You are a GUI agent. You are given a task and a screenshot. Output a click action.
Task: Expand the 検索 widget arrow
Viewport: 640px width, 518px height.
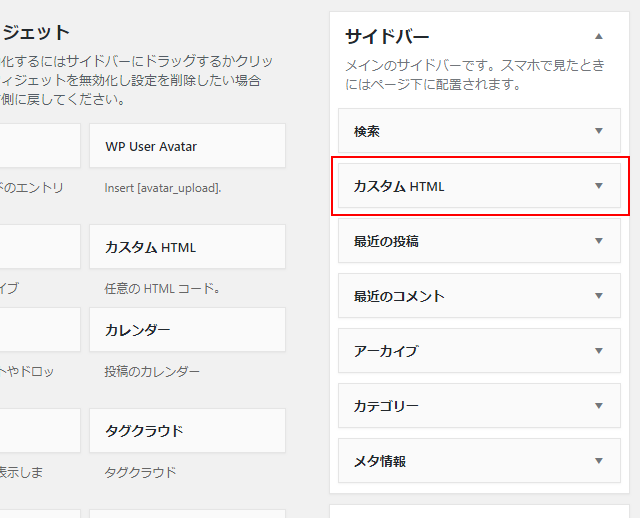point(599,131)
